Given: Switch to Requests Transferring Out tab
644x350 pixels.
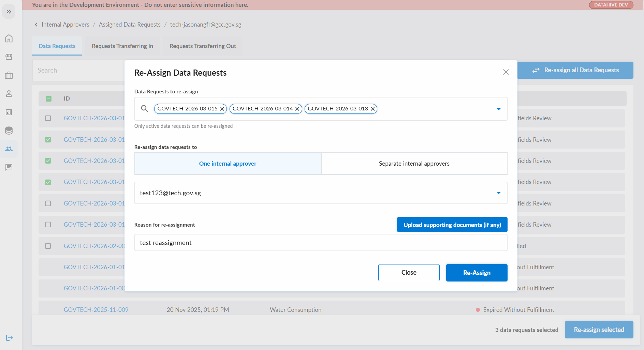Looking at the screenshot, I should coord(203,46).
